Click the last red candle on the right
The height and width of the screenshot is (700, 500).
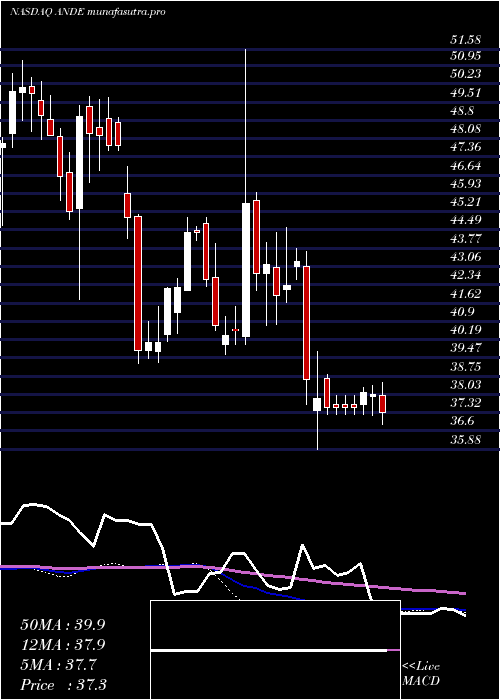382,404
